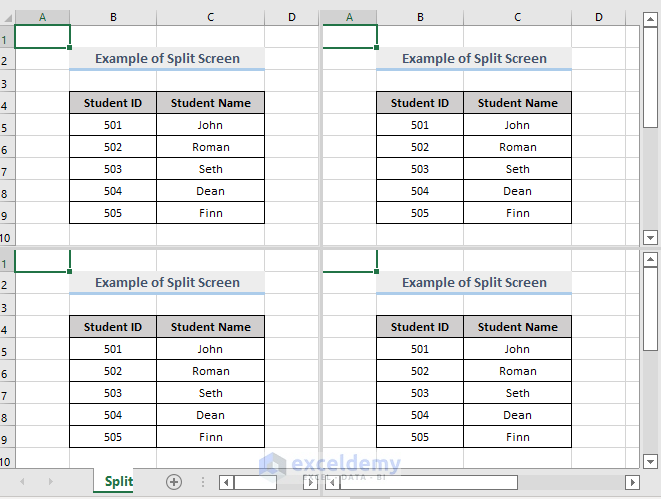Screen dimensions: 661x499
Task: Click the '504' cell in lower-right pane
Action: [x=420, y=415]
